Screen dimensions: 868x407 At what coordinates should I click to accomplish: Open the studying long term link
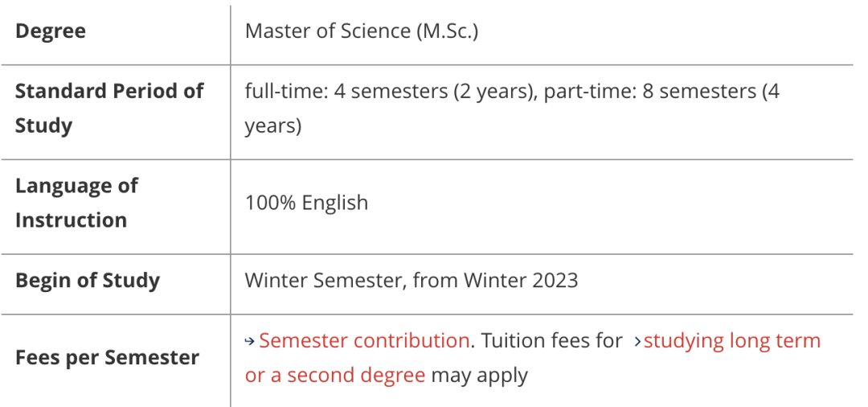click(x=732, y=340)
